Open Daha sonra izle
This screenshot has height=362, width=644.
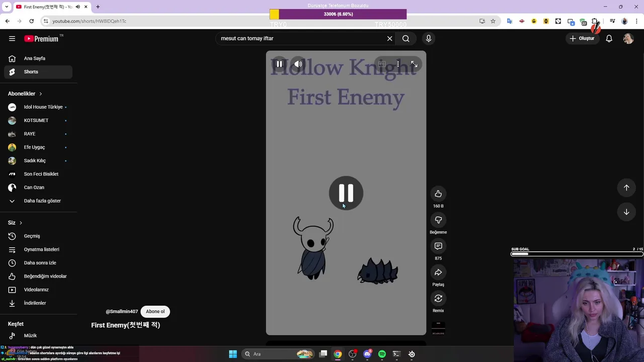point(38,263)
